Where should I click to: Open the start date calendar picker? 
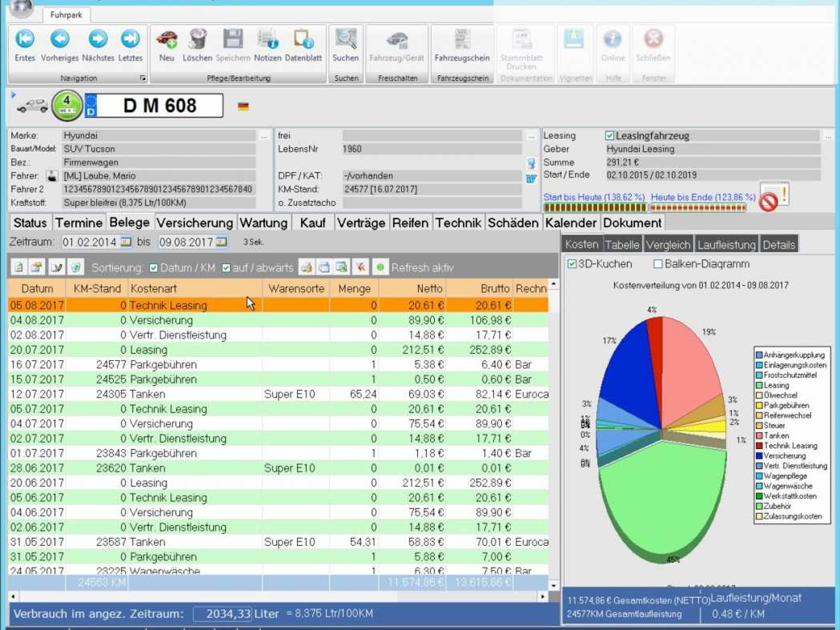tap(126, 242)
